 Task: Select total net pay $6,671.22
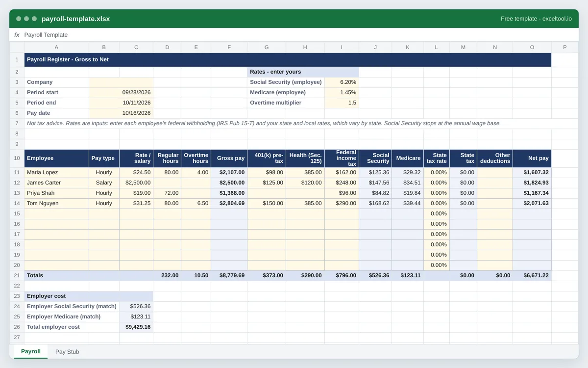click(532, 275)
